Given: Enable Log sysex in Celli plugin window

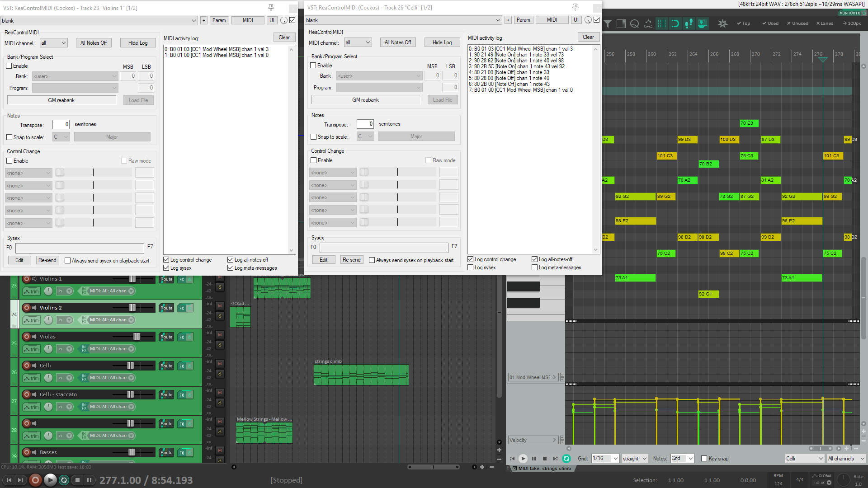Looking at the screenshot, I should pyautogui.click(x=471, y=267).
